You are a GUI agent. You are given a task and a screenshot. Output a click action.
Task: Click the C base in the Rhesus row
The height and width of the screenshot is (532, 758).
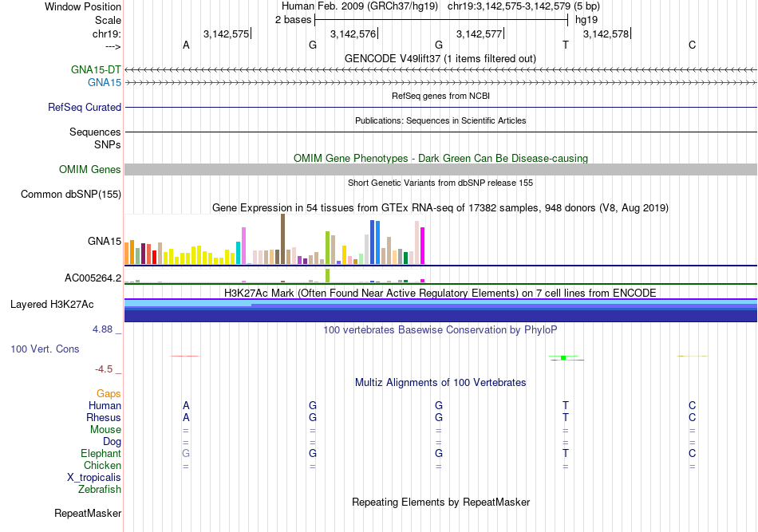click(x=693, y=417)
